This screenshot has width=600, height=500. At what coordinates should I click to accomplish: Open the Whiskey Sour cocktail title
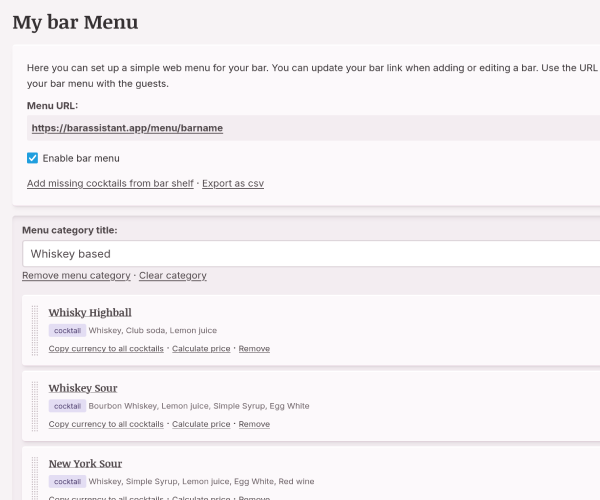coord(83,388)
